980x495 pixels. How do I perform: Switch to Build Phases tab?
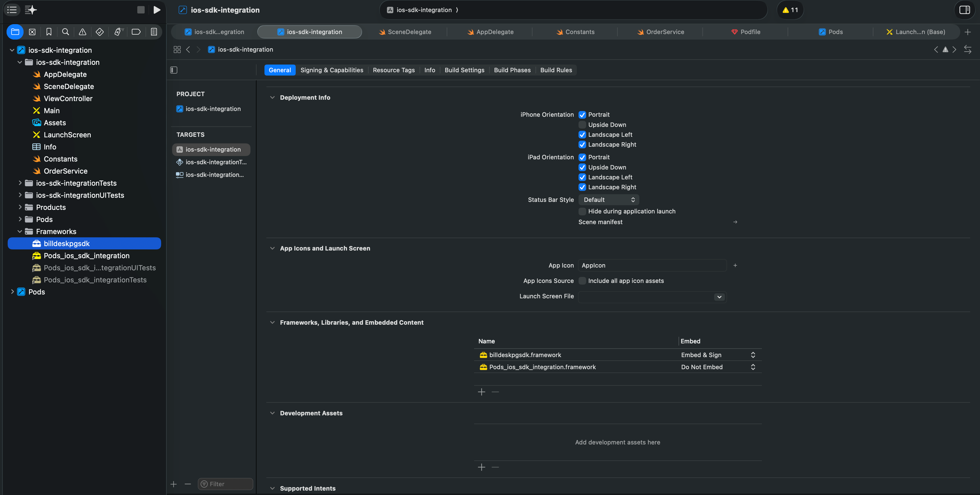[512, 70]
